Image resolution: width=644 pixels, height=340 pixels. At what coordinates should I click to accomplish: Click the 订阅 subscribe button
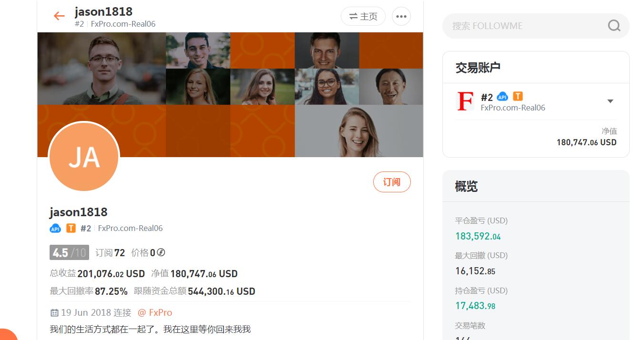coord(392,182)
